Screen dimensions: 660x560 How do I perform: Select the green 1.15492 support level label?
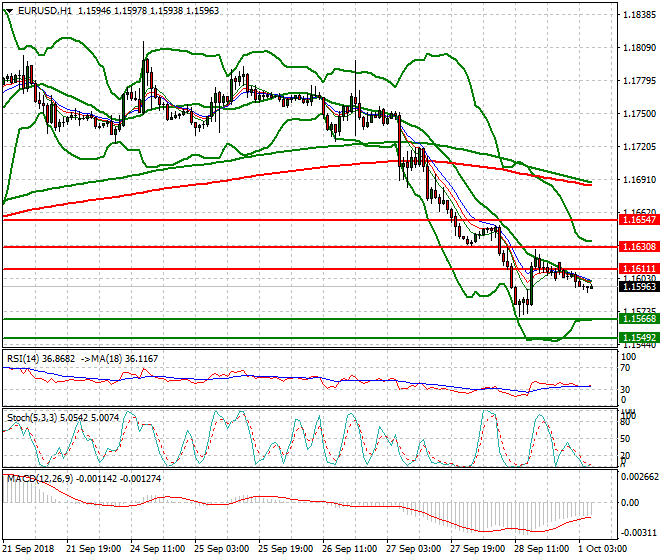point(639,338)
